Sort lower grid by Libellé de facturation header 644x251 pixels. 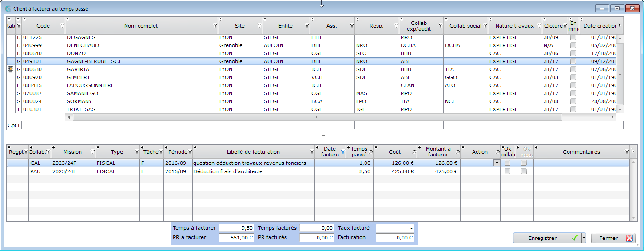click(253, 152)
